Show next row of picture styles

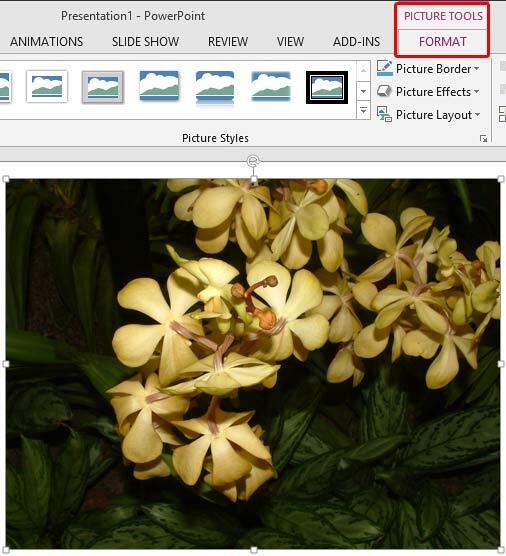tap(363, 91)
